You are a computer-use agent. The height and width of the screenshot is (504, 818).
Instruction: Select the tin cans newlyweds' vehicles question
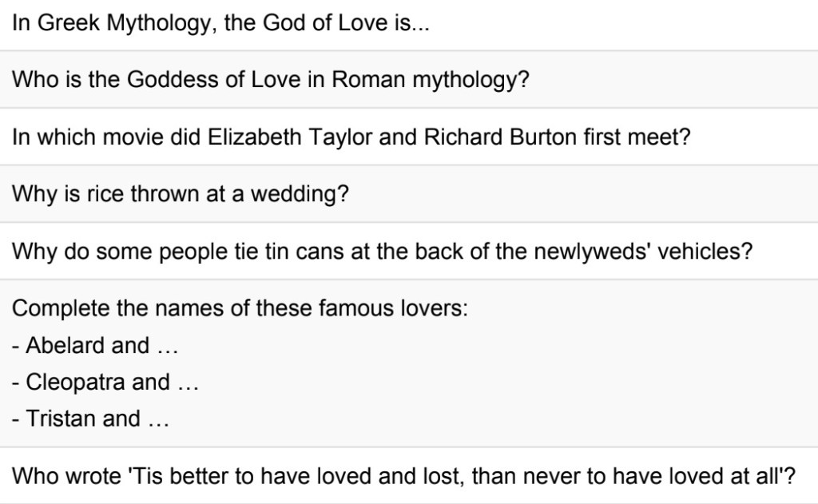382,252
